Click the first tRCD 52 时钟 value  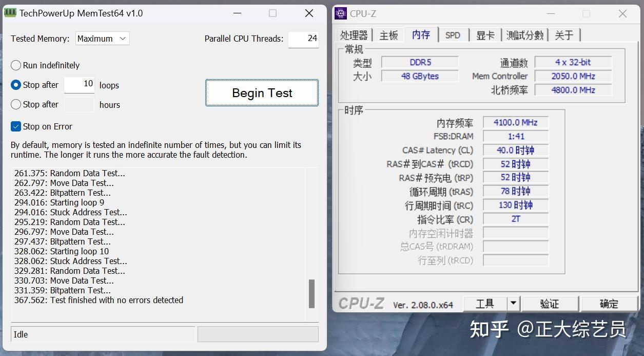(516, 164)
